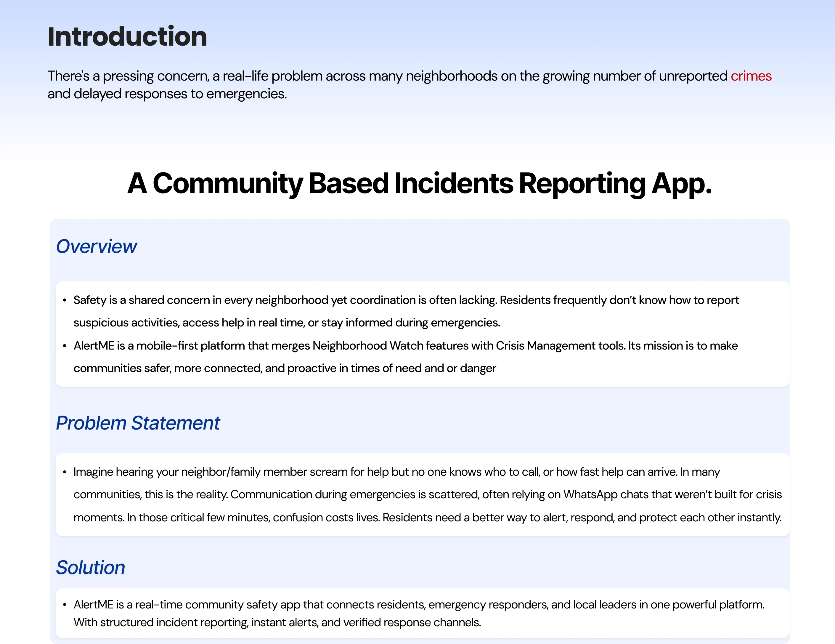Click the 'suspicious activities, access help' line
The height and width of the screenshot is (644, 835).
(x=287, y=323)
